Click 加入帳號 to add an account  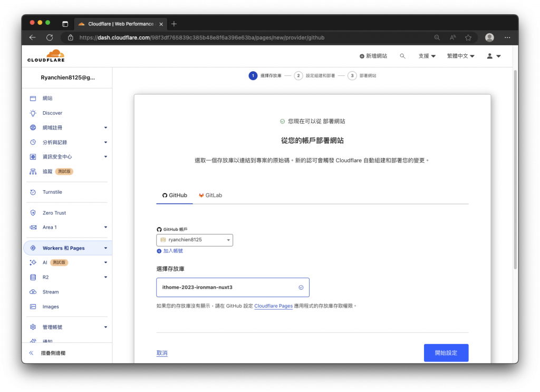pyautogui.click(x=170, y=251)
